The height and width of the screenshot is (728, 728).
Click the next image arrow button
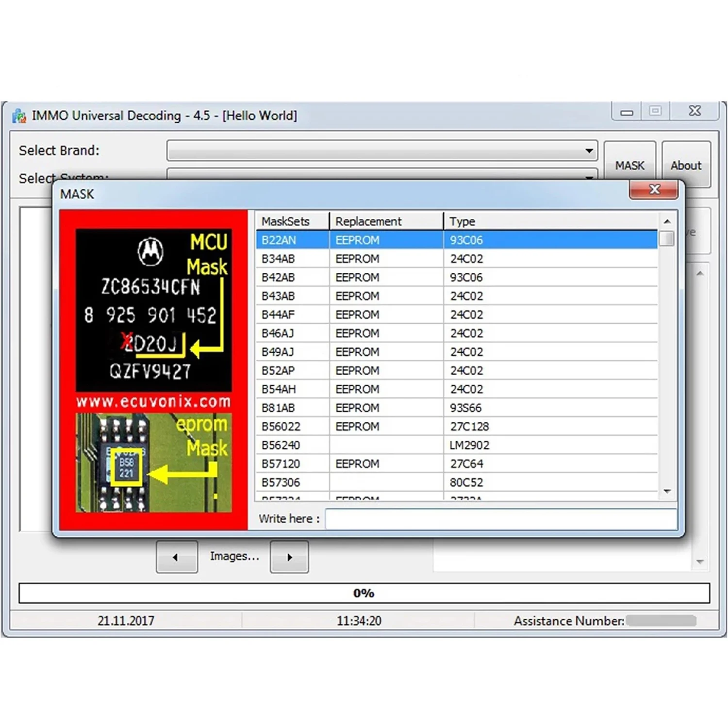click(289, 557)
